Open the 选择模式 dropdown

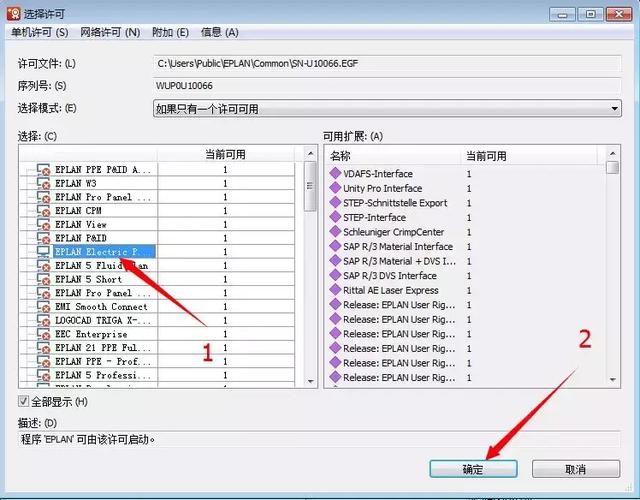387,109
